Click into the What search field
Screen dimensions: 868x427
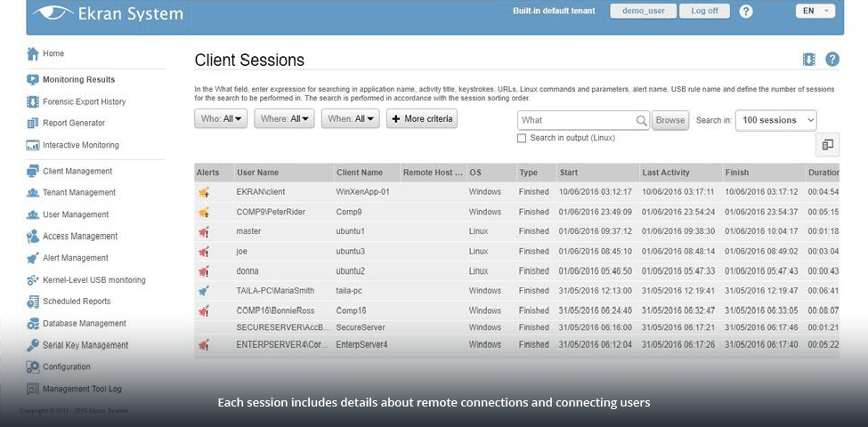[x=577, y=120]
